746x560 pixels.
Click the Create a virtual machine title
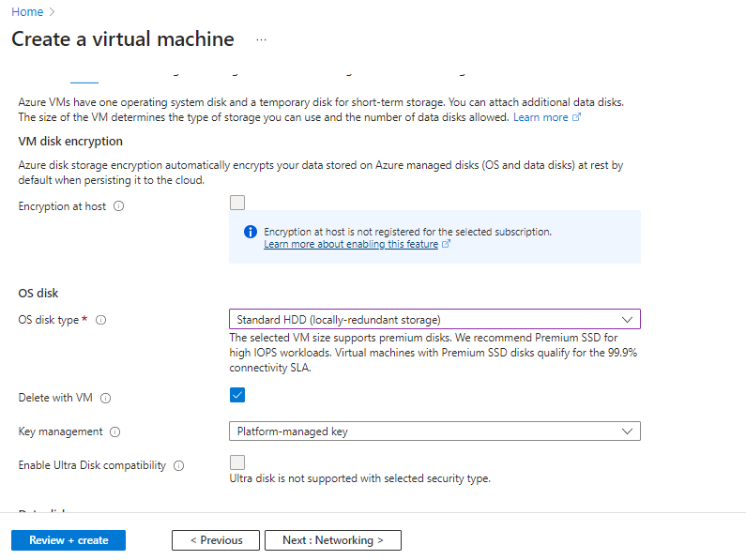pos(123,39)
